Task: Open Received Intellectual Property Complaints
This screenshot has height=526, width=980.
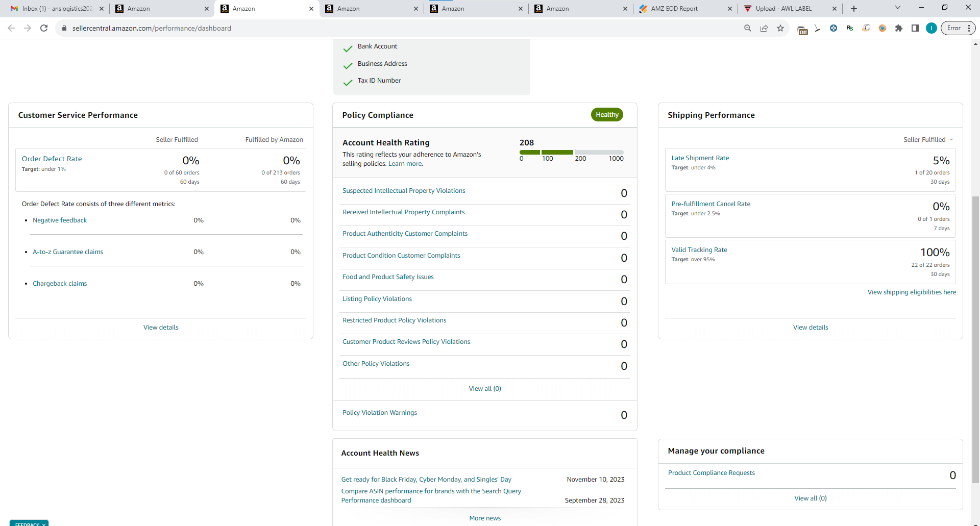Action: (403, 212)
